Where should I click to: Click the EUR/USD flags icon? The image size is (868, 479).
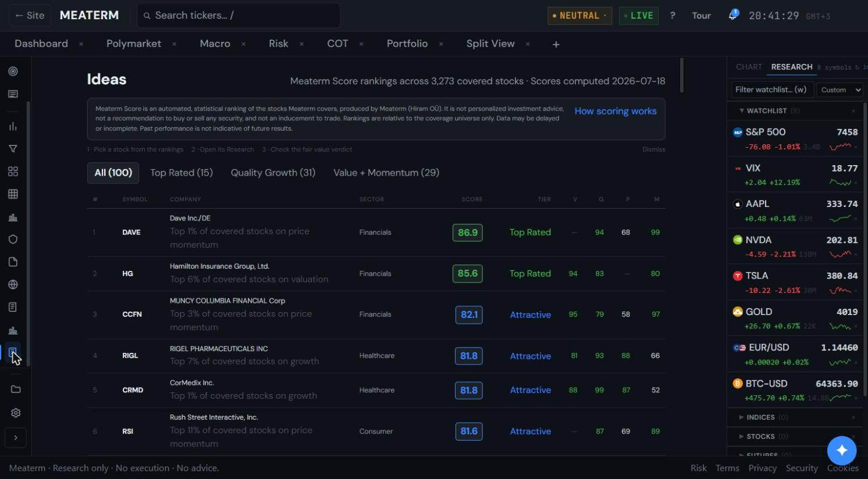[x=739, y=348]
